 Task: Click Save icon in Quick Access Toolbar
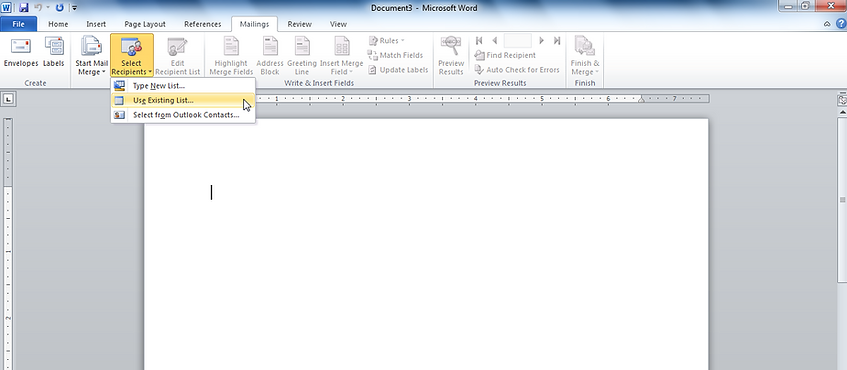pos(23,8)
